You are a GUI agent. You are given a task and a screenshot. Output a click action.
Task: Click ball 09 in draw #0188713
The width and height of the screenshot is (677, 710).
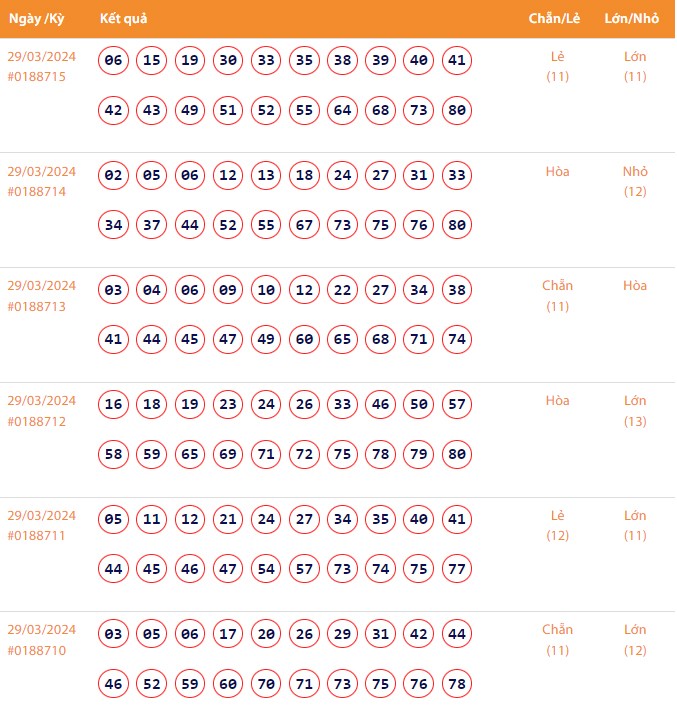(228, 291)
